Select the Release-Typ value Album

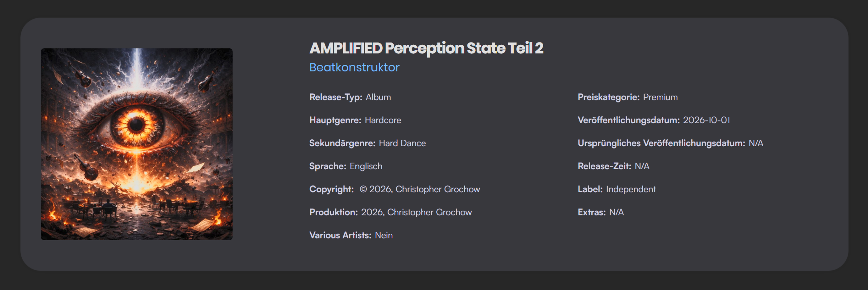(378, 97)
